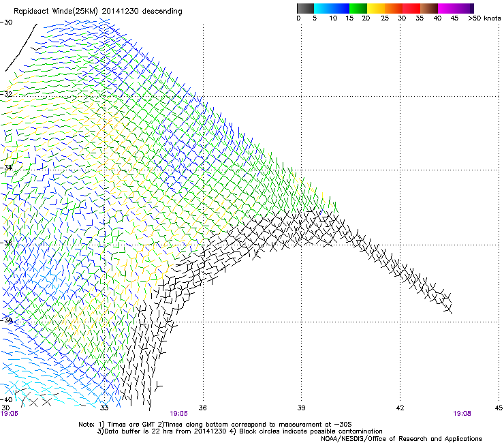Click the black coastline line in the upper left
This screenshot has height=443, width=504.
tap(21, 48)
